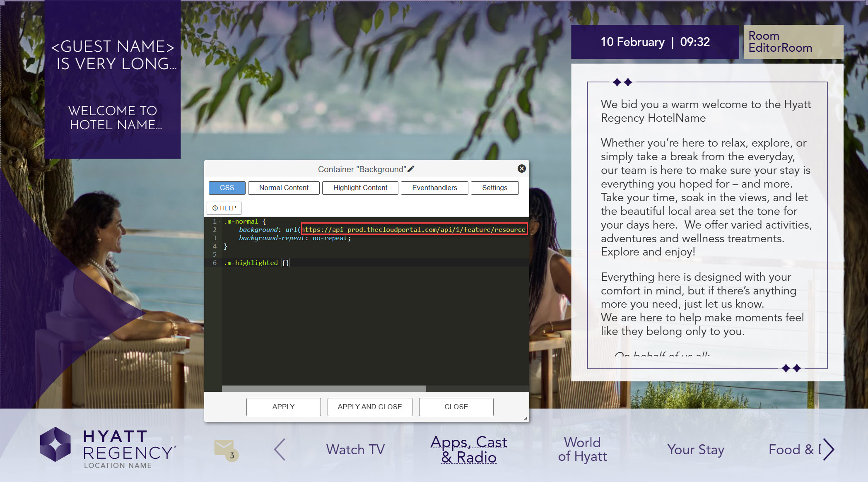Screen dimensions: 868x482
Task: Click the Hyatt Regency logo emblem
Action: point(55,444)
